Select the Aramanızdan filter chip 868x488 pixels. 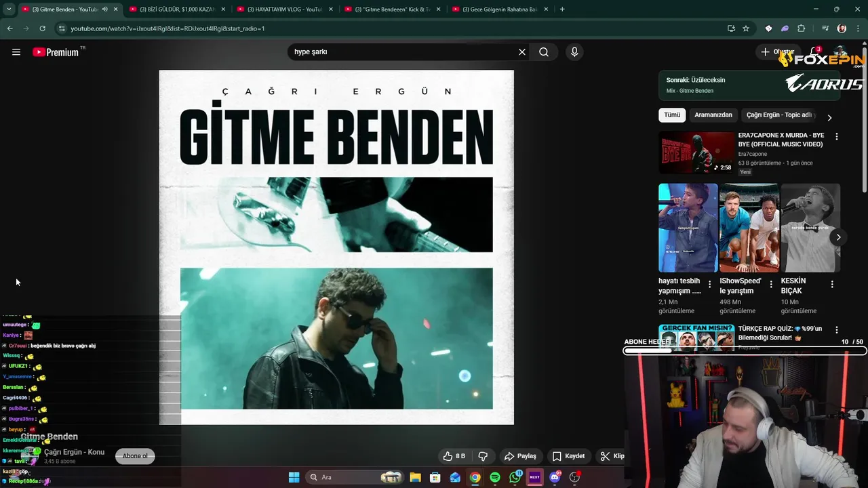(713, 115)
